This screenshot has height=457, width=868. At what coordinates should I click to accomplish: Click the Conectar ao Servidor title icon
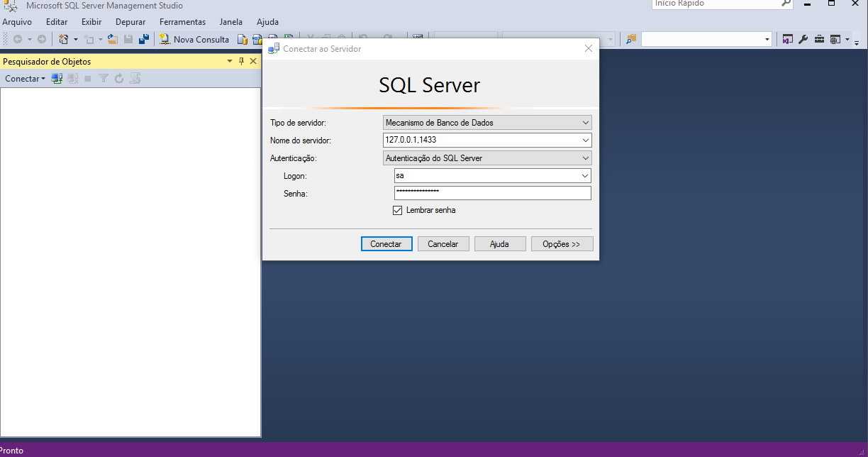point(274,49)
